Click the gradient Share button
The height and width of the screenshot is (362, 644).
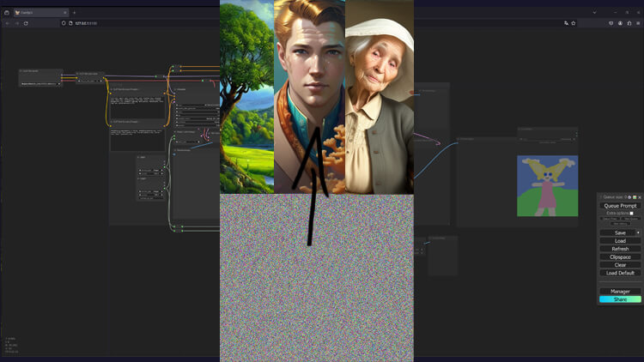click(619, 299)
